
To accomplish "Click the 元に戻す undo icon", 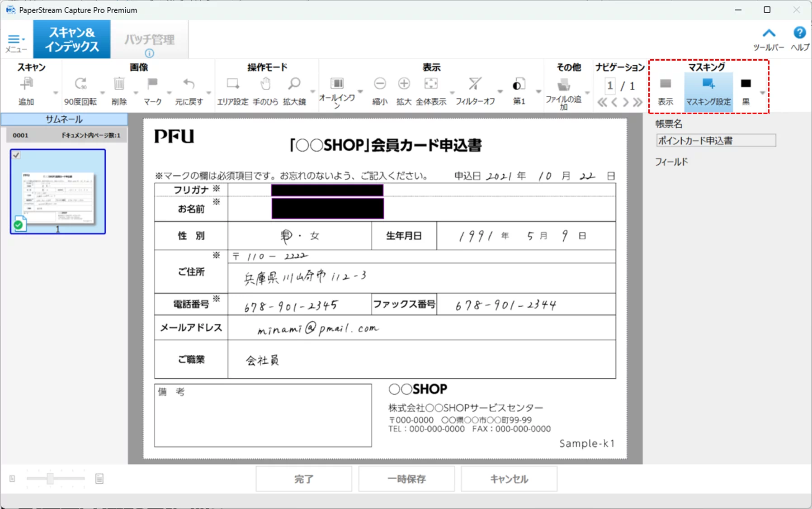I will (189, 84).
